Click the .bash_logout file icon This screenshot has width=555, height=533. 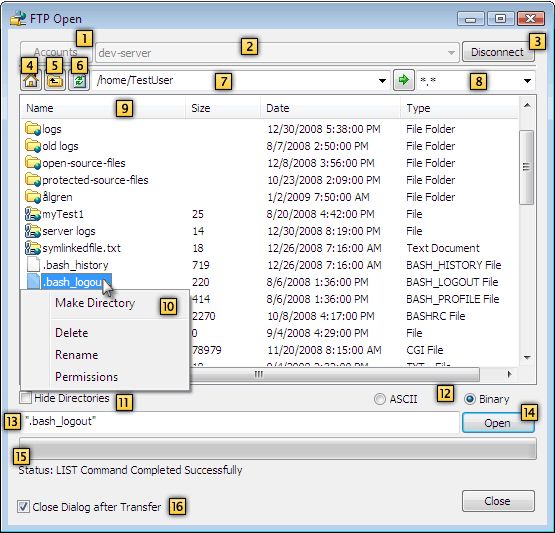coord(33,281)
